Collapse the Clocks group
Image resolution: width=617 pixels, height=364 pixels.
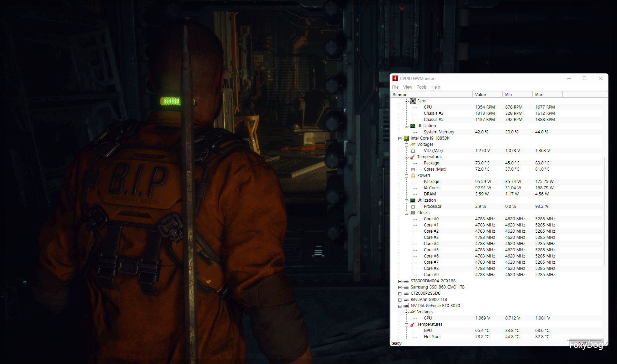[407, 213]
